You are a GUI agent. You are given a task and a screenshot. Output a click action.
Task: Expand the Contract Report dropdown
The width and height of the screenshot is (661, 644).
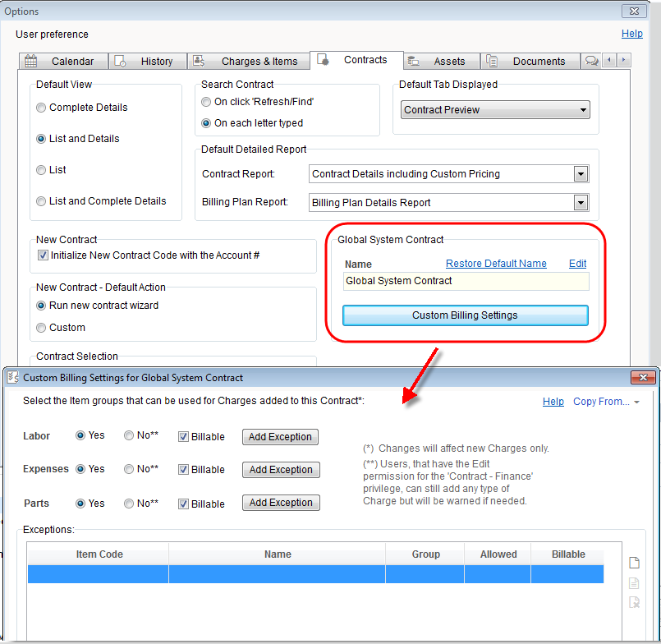[581, 174]
